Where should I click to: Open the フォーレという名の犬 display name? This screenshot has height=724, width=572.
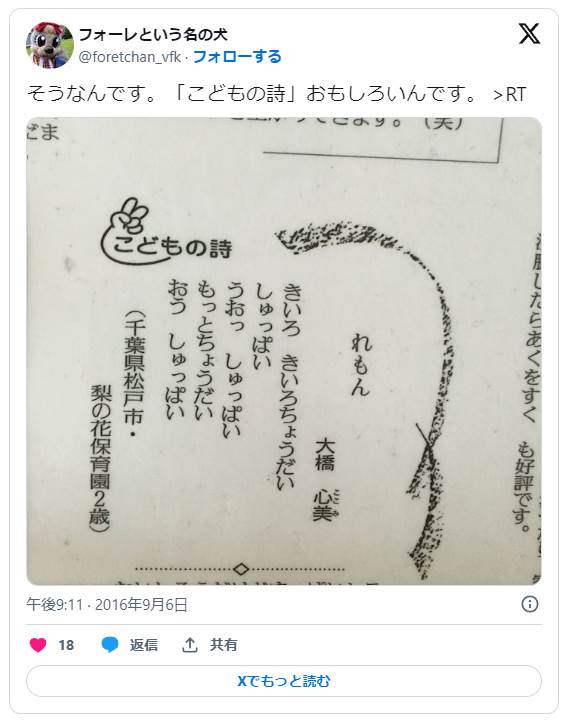pyautogui.click(x=153, y=34)
